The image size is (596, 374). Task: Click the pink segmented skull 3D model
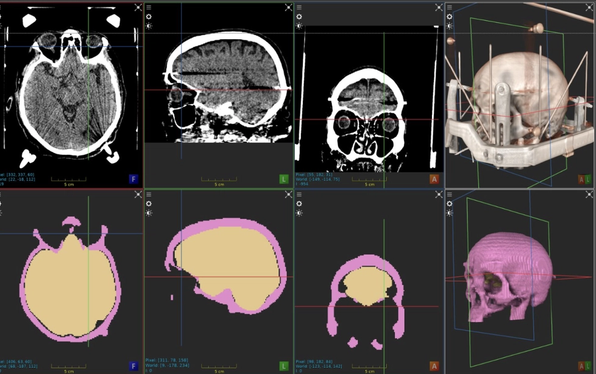(x=509, y=277)
